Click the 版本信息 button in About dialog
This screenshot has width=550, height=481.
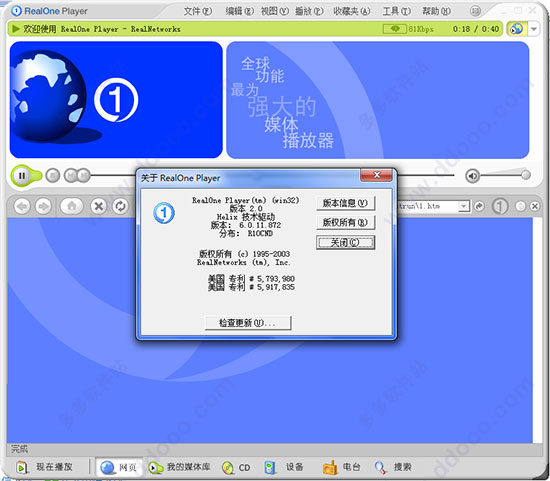[x=345, y=203]
